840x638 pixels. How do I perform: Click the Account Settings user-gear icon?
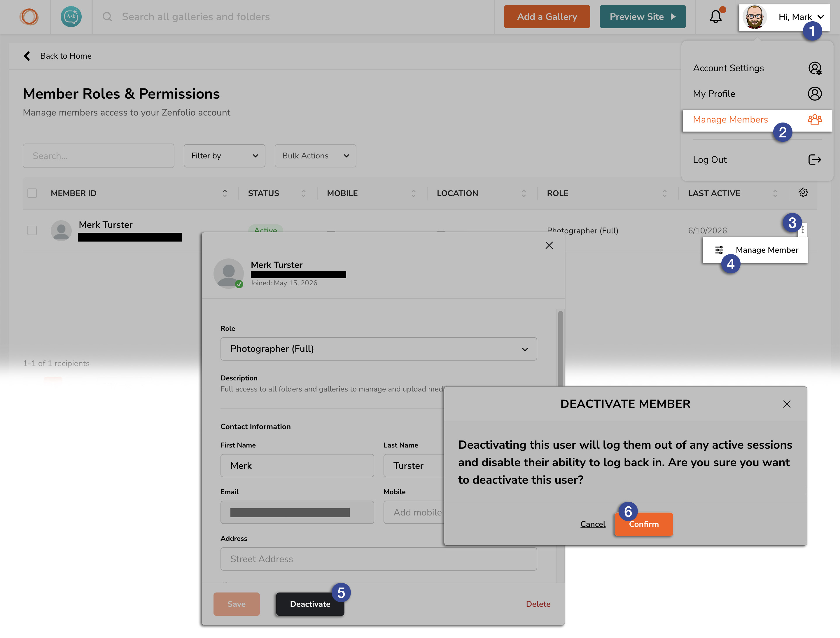pyautogui.click(x=815, y=68)
